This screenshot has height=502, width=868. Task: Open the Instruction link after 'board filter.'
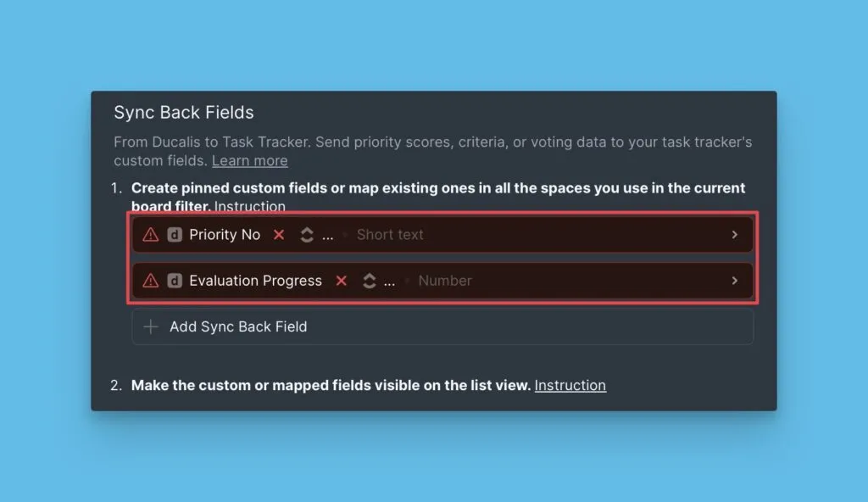pyautogui.click(x=249, y=206)
